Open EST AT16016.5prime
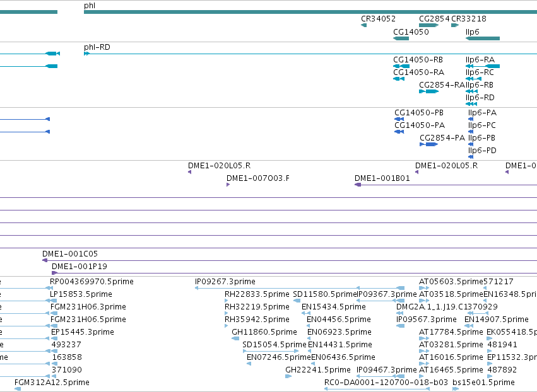The image size is (537, 392). (x=451, y=357)
